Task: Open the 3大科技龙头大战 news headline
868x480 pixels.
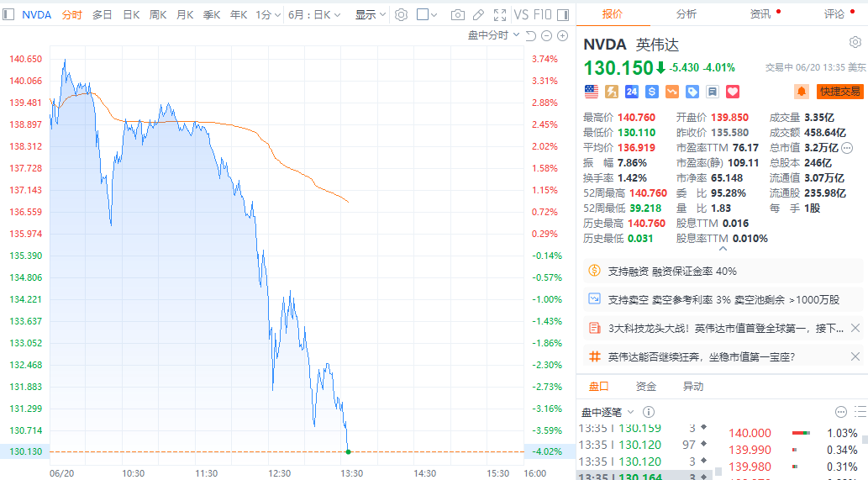Action: click(726, 329)
